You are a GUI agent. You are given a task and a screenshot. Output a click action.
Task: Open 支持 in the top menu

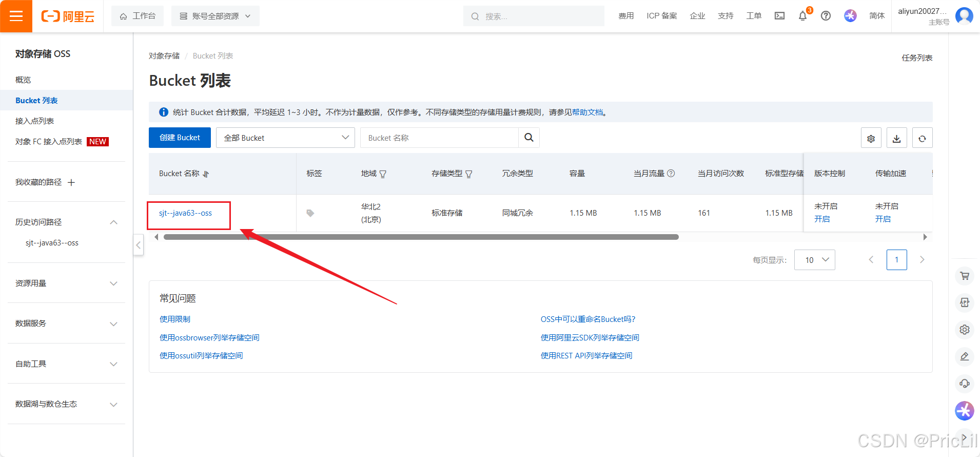pyautogui.click(x=726, y=16)
